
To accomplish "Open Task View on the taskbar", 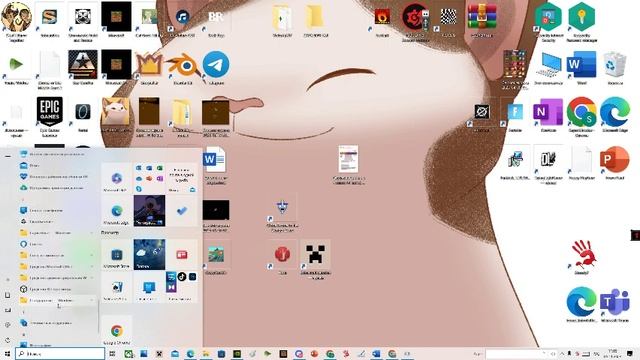I will [x=112, y=354].
